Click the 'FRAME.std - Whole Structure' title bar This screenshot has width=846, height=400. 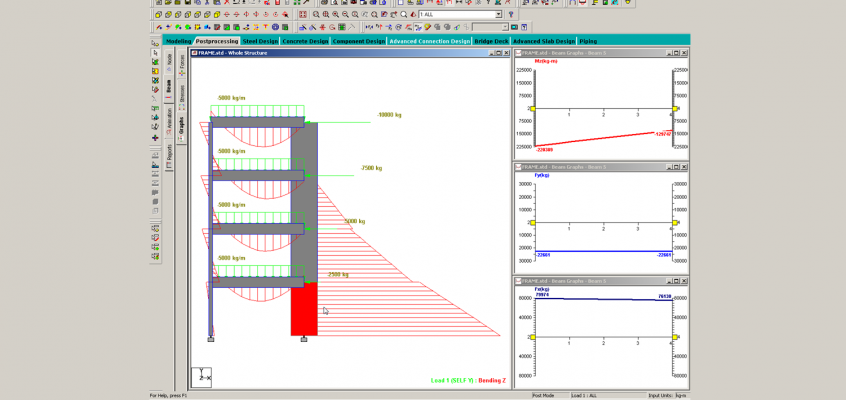[x=351, y=53]
